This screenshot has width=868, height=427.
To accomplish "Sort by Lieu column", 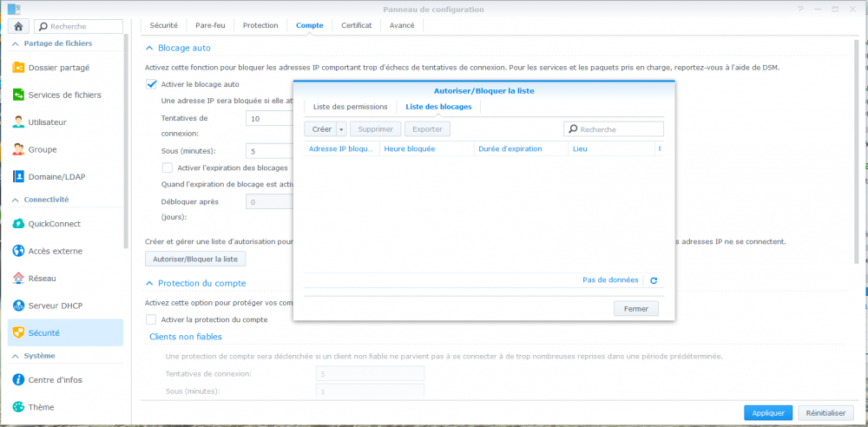I will pos(612,149).
